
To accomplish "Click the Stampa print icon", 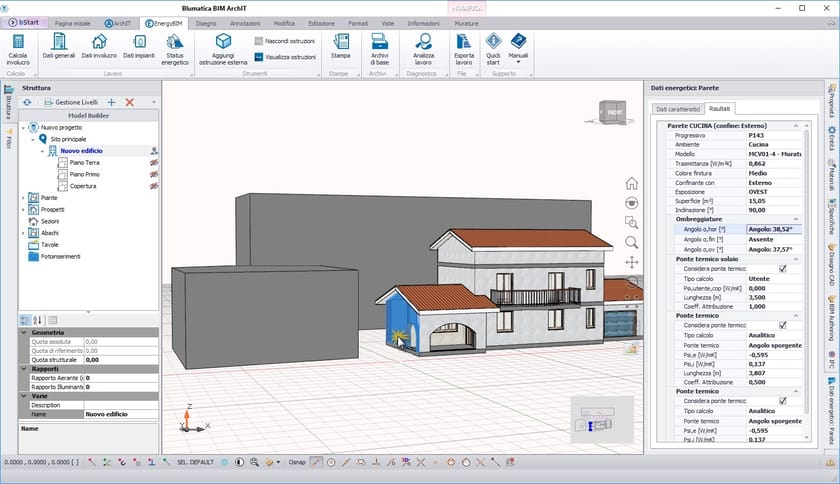I will 341,42.
